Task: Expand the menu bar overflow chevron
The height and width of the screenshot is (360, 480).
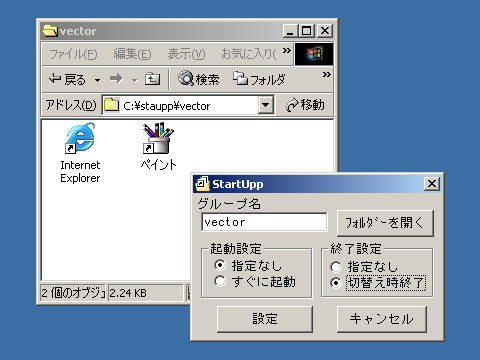Action: (x=286, y=51)
